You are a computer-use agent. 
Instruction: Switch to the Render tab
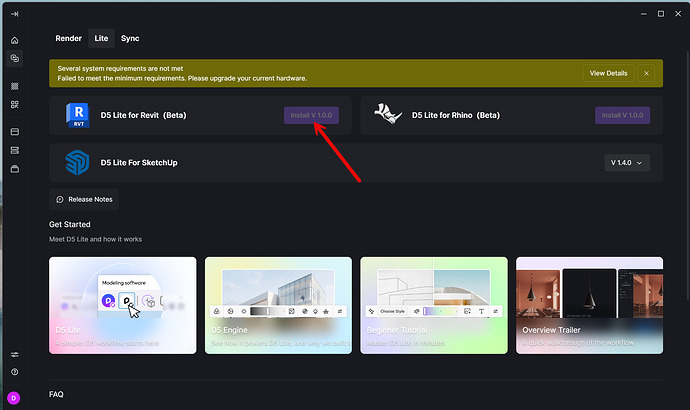click(x=68, y=38)
